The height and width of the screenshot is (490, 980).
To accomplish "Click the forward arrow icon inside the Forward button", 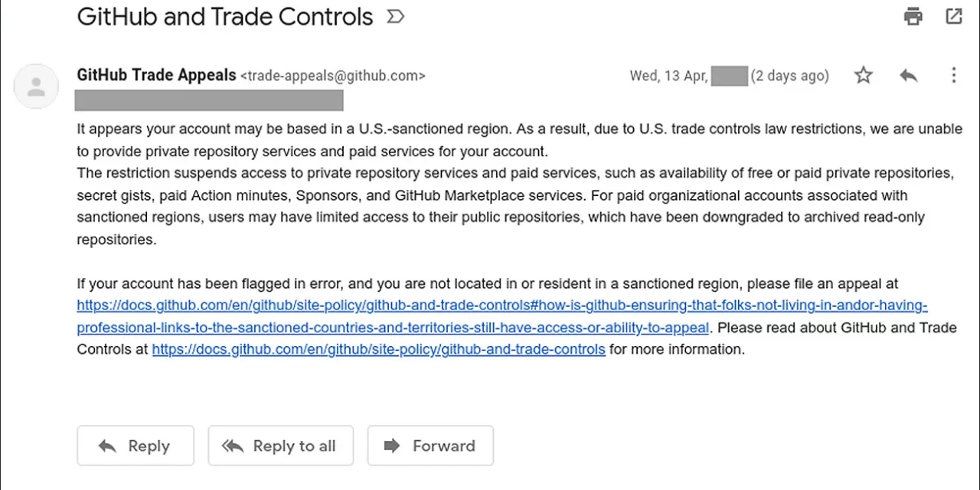I will pyautogui.click(x=392, y=446).
